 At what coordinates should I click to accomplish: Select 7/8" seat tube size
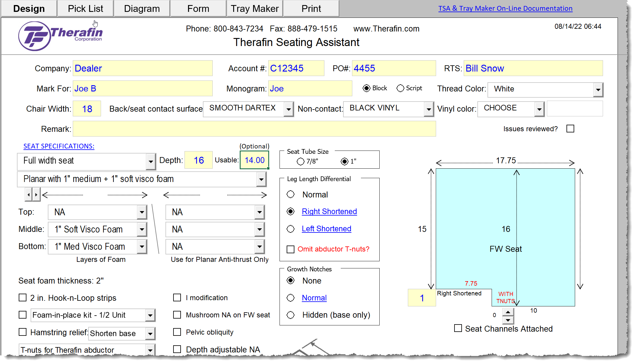point(300,161)
